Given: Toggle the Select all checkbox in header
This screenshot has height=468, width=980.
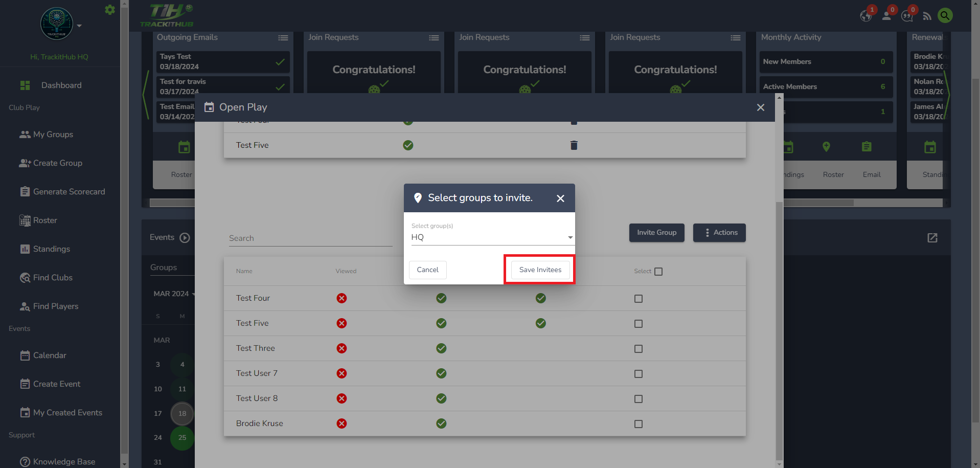Looking at the screenshot, I should (x=658, y=272).
